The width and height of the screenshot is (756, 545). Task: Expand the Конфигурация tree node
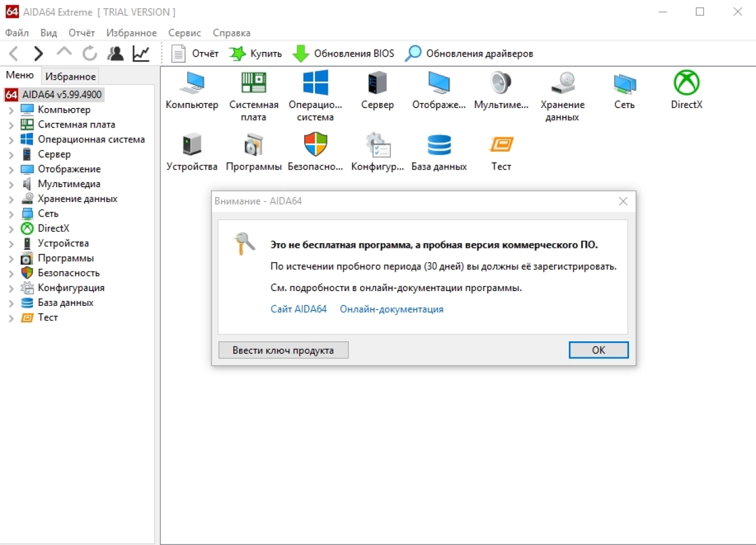(x=11, y=288)
